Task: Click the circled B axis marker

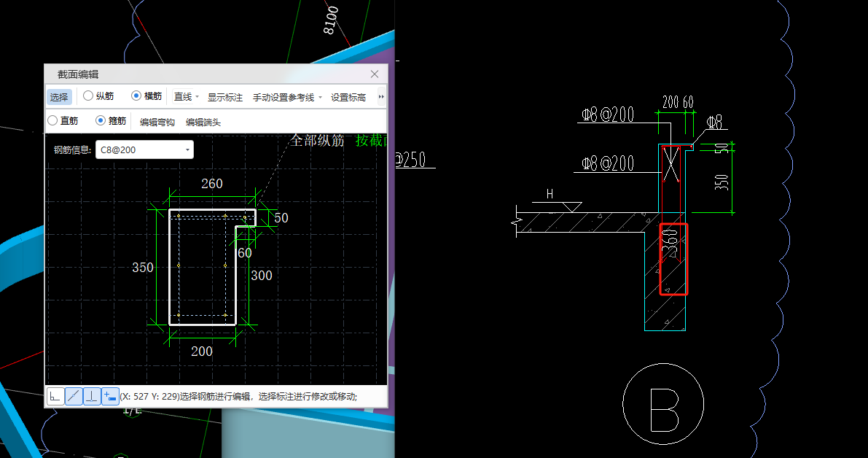Action: pos(663,404)
